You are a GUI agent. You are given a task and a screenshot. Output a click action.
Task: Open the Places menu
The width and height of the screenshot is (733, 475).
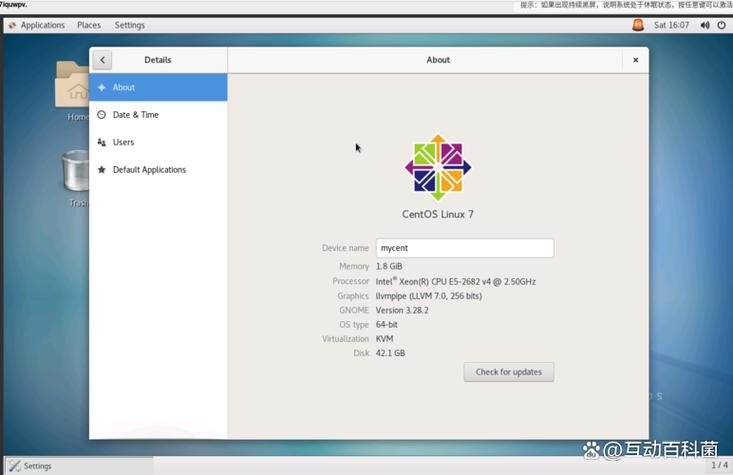[x=89, y=25]
